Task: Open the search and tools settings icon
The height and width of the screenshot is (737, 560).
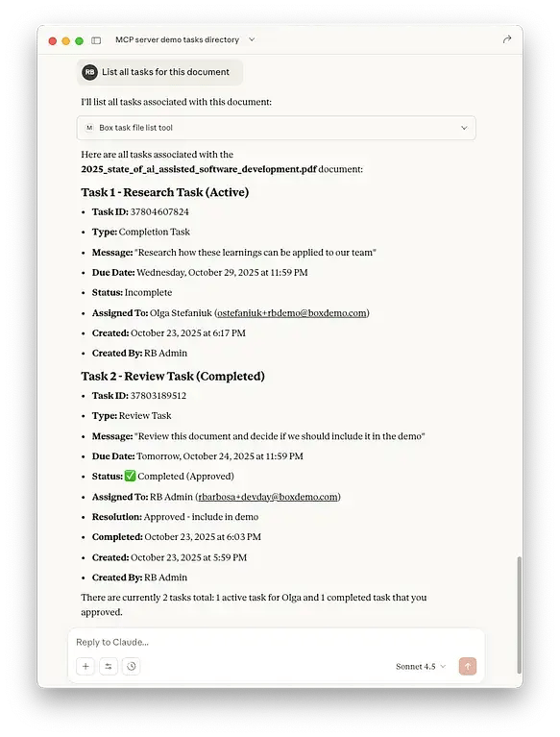Action: pos(109,666)
